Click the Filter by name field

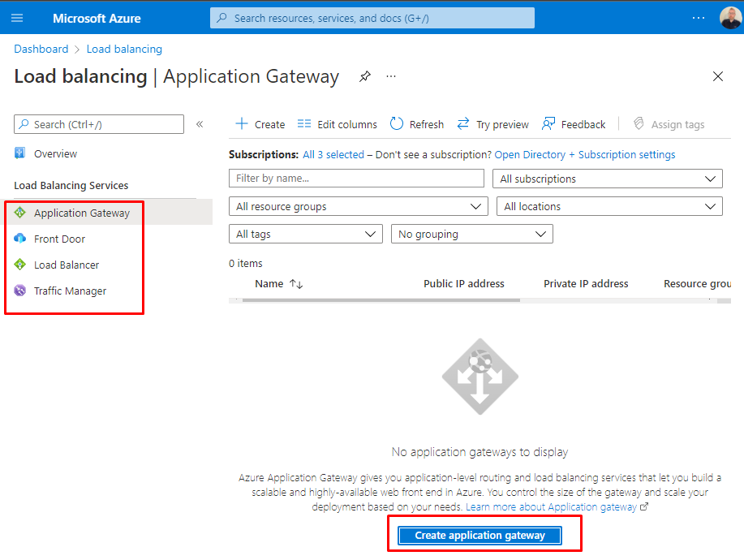356,179
